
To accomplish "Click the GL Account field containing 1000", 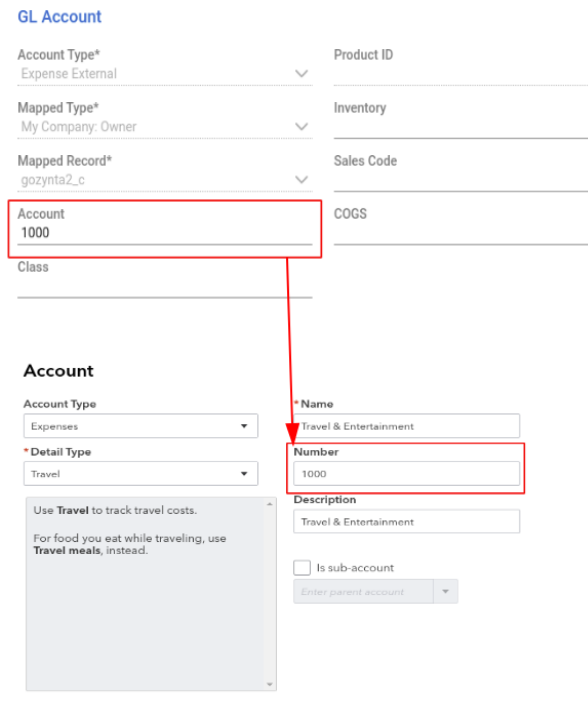I will pos(165,233).
